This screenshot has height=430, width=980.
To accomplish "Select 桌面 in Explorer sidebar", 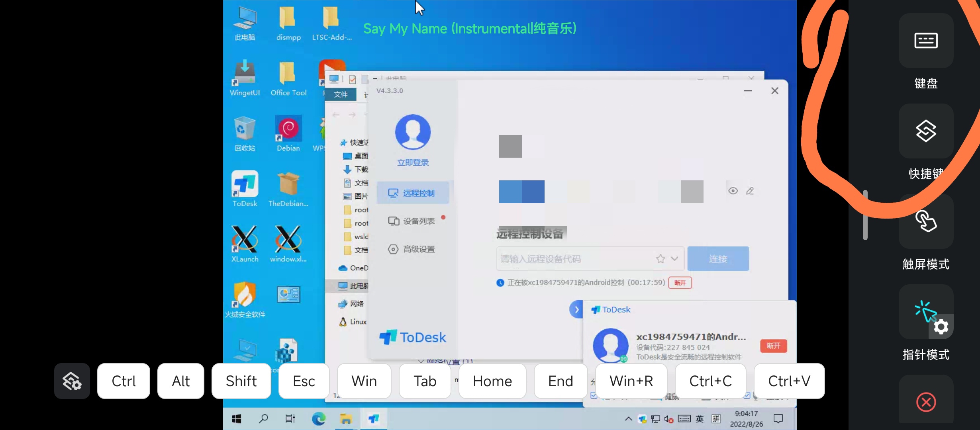I will (356, 156).
